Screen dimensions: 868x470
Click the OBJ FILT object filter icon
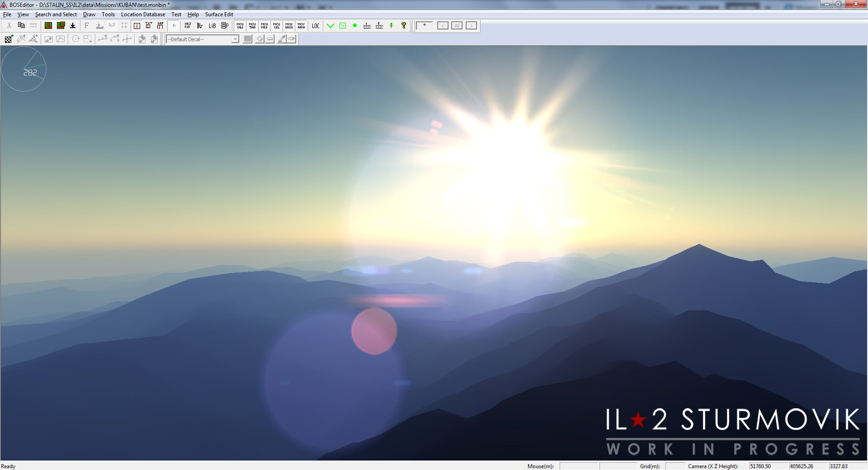point(188,25)
